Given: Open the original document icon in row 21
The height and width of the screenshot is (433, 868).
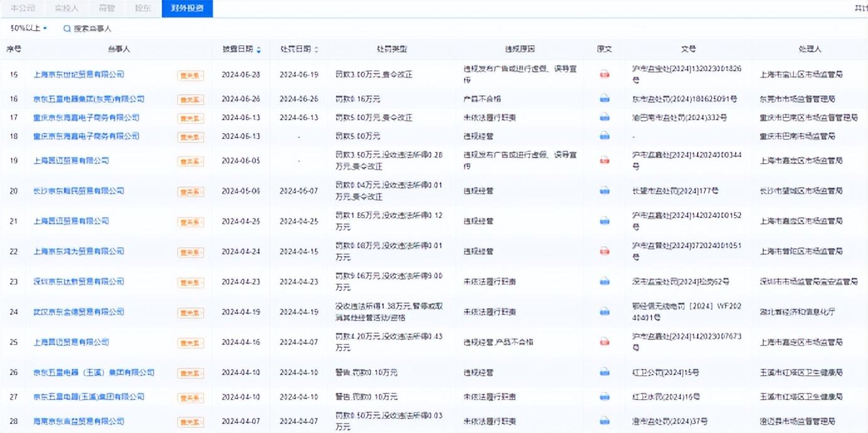Looking at the screenshot, I should click(x=604, y=221).
